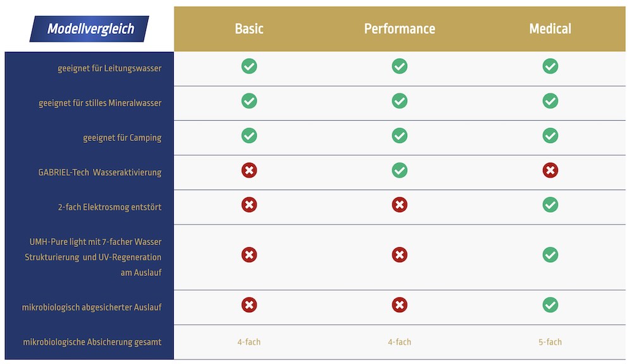Click Performance red cross for Elektrosmog row
Image resolution: width=632 pixels, height=364 pixels.
[399, 205]
